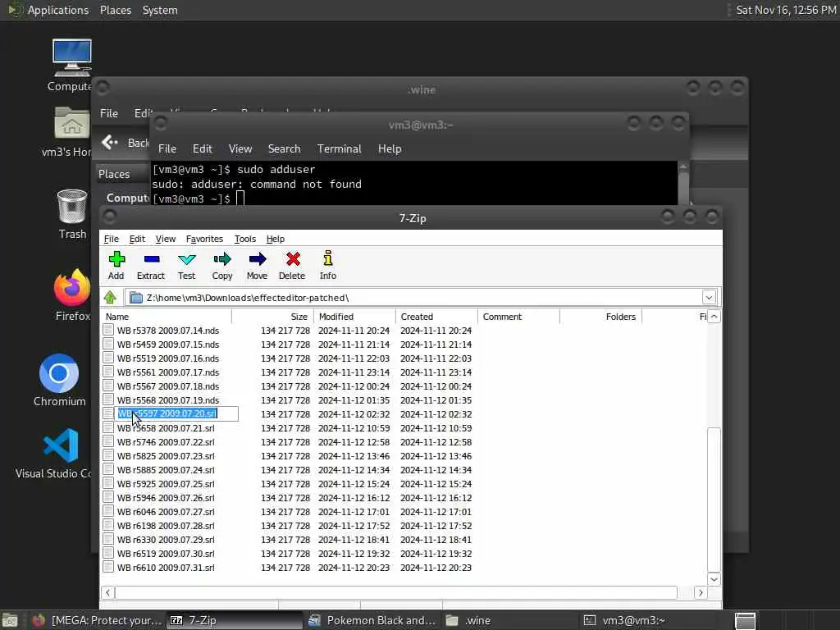Click the Comment column header
The width and height of the screenshot is (840, 630).
[x=518, y=317]
